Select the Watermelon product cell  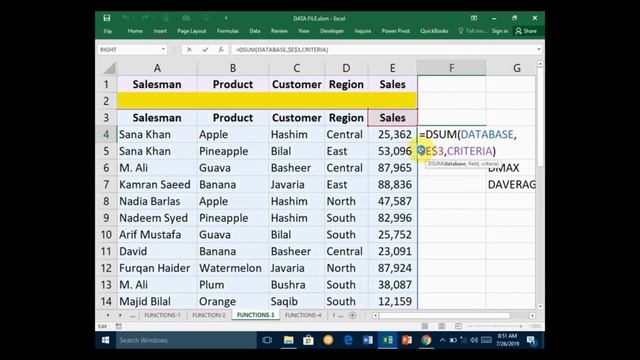[x=233, y=268]
